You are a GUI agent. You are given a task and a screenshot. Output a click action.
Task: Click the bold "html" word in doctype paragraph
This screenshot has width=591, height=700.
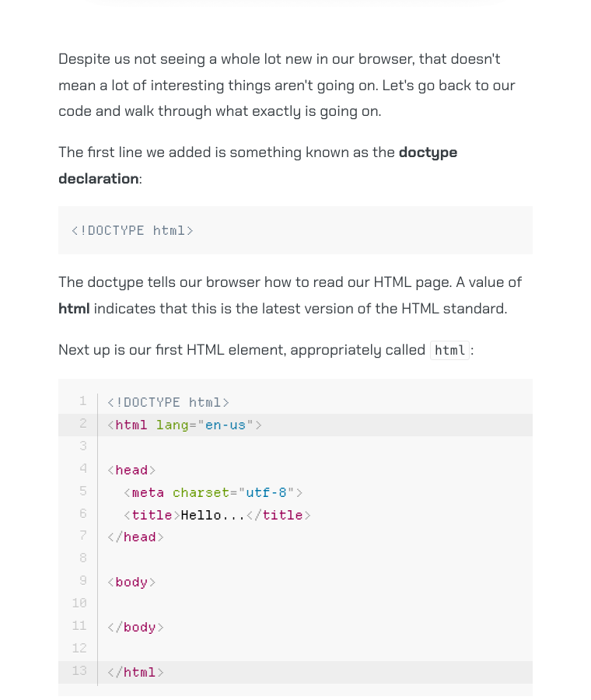74,309
